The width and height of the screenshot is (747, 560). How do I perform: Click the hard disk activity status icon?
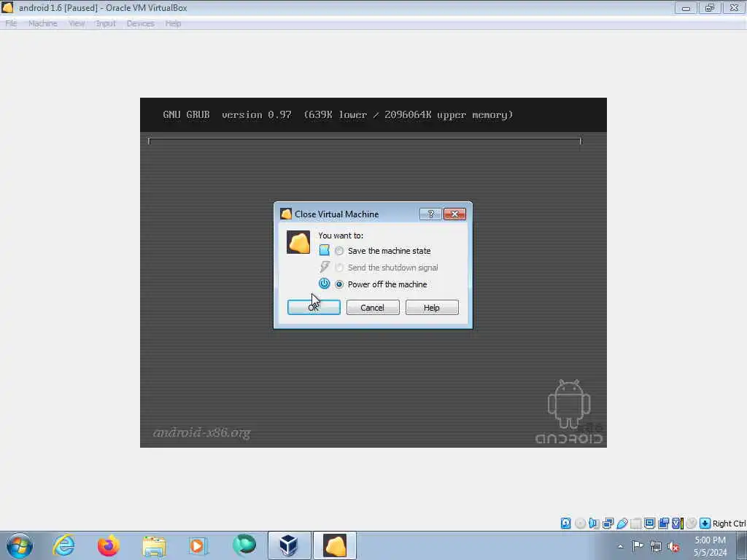tap(565, 524)
